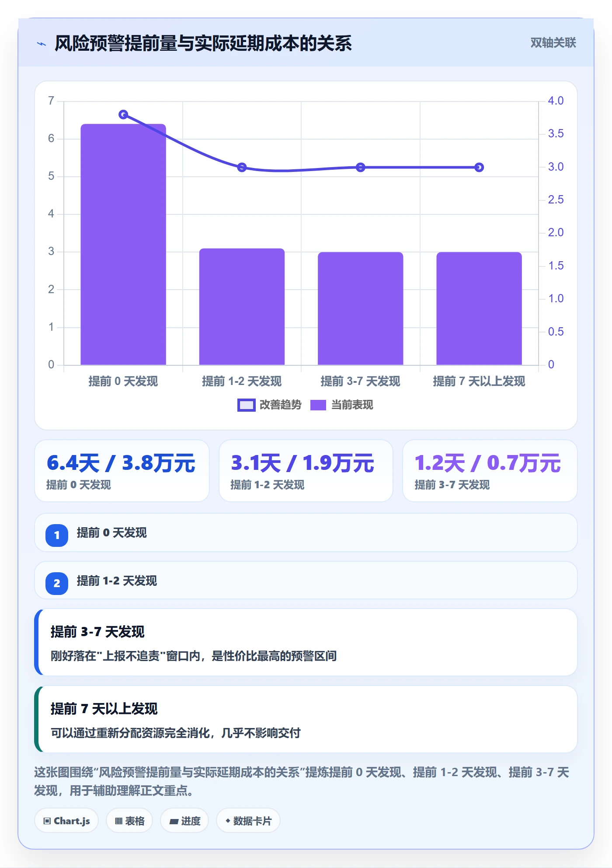612x868 pixels.
Task: Click the x-axis label 提前 3-7 天发现 under the chart
Action: [x=361, y=381]
